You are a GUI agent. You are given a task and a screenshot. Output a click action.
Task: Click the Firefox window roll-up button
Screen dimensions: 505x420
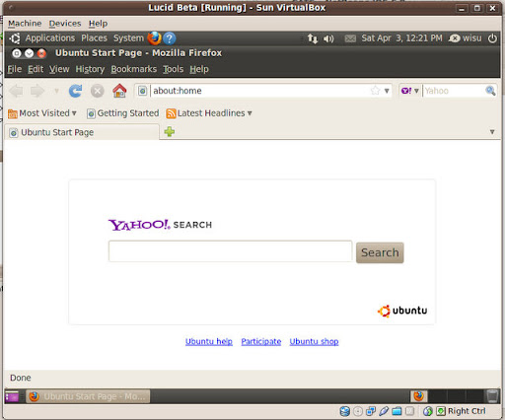29,53
